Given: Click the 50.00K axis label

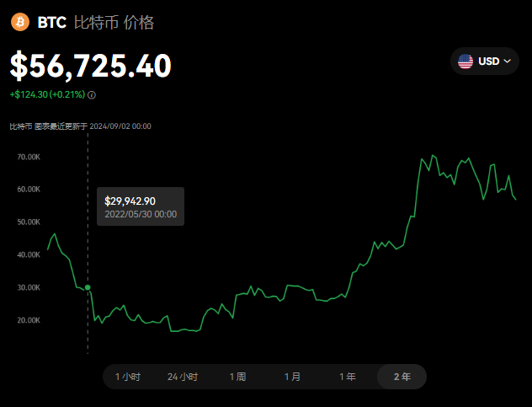Looking at the screenshot, I should (29, 222).
